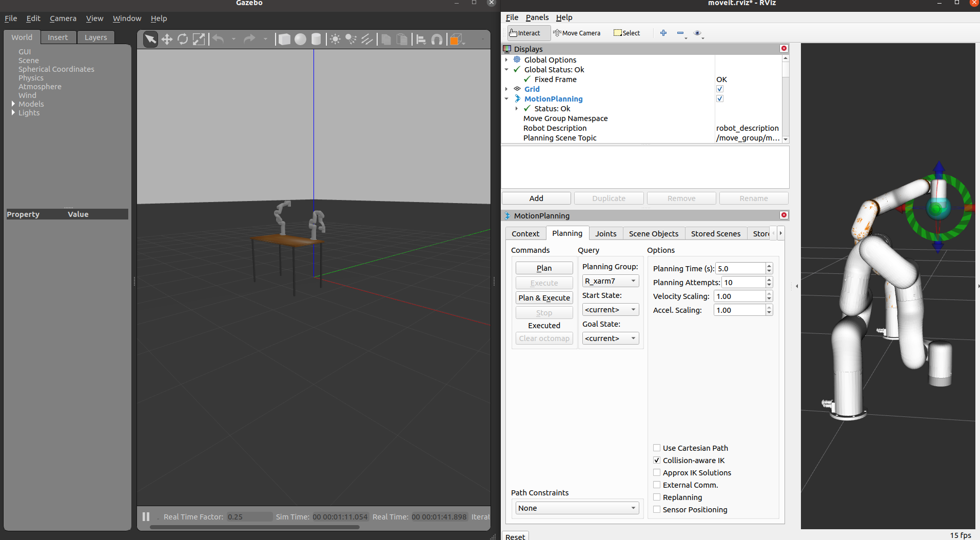Open the Planning Group dropdown
Screen dimensions: 980x540
[610, 281]
